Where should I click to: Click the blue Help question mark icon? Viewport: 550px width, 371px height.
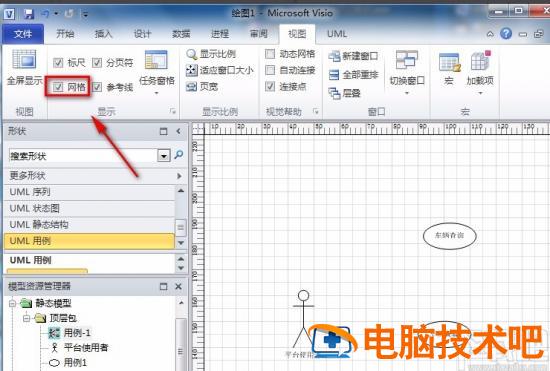point(506,34)
